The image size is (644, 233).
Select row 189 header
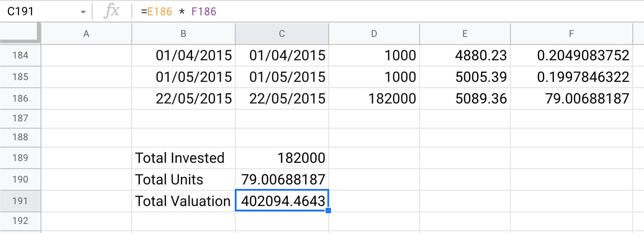[20, 158]
